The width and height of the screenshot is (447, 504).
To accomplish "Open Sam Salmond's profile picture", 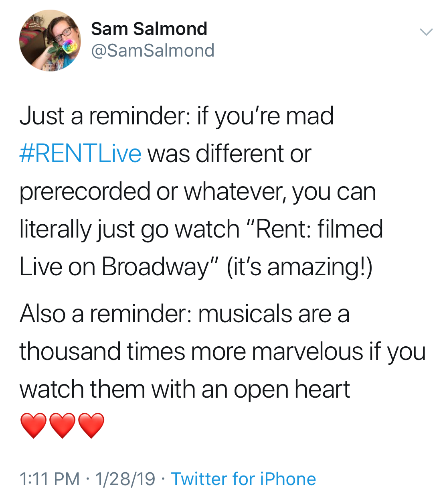I will 50,41.
